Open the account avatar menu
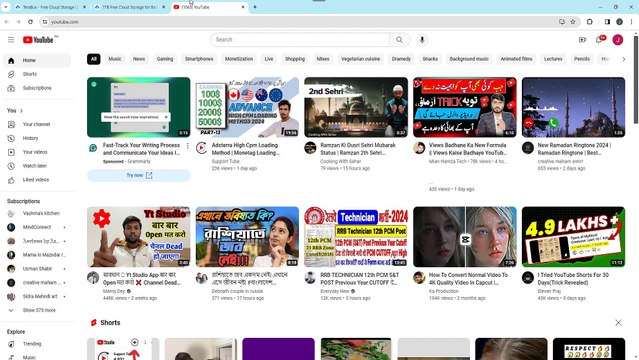This screenshot has width=639, height=360. pyautogui.click(x=618, y=40)
